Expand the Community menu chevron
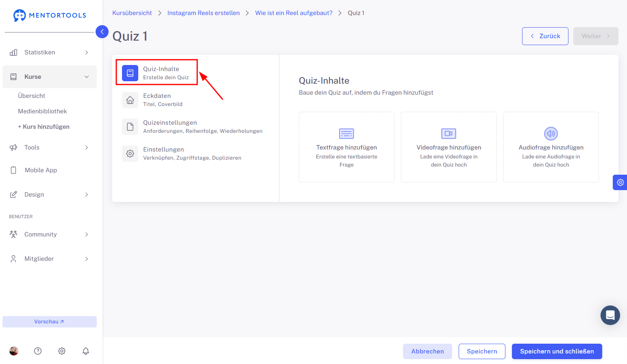This screenshot has width=627, height=364. tap(87, 234)
